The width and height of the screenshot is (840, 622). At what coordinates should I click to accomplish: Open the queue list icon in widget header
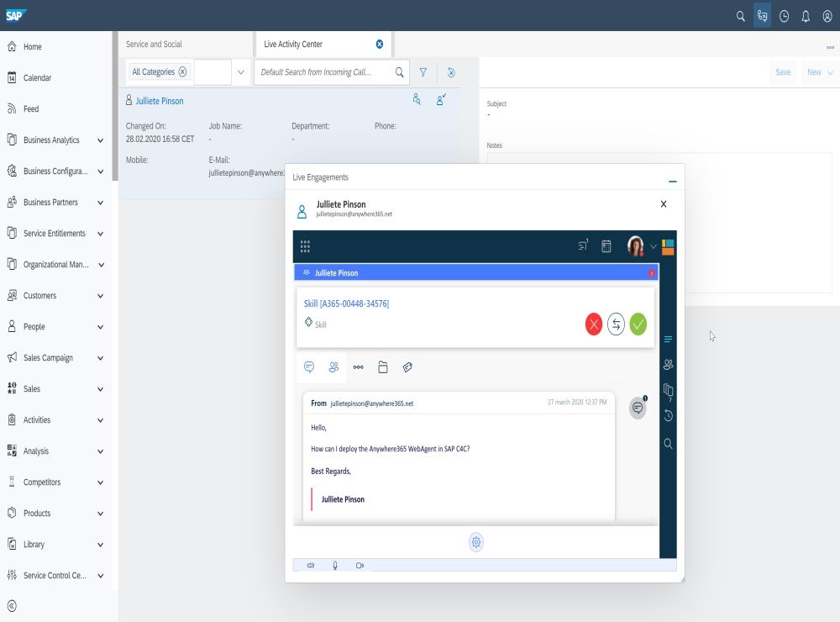584,245
